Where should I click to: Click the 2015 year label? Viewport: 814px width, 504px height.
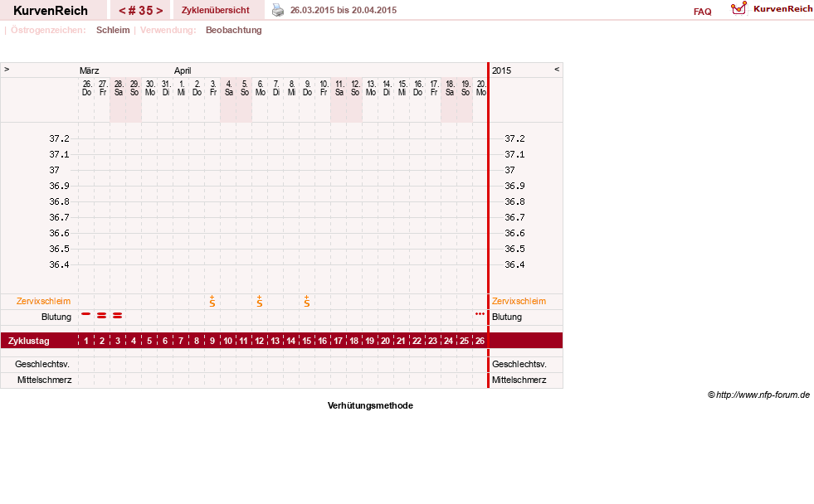pyautogui.click(x=501, y=70)
